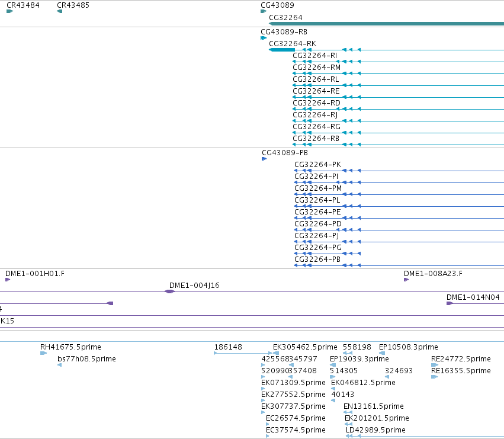Click the thick exon block of CG32264-RK

coord(282,50)
